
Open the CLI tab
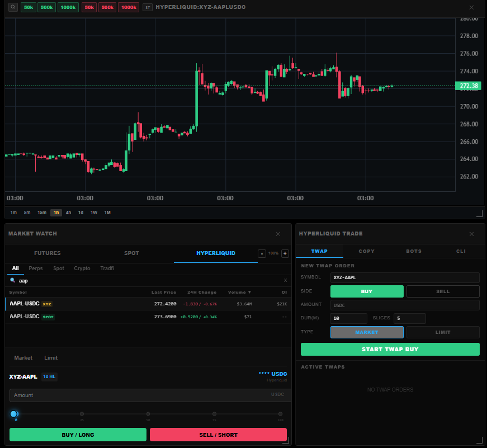pyautogui.click(x=461, y=251)
